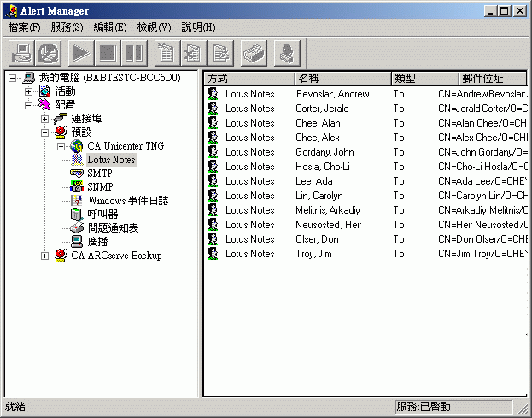Sort by the 類型 column header

coord(425,79)
